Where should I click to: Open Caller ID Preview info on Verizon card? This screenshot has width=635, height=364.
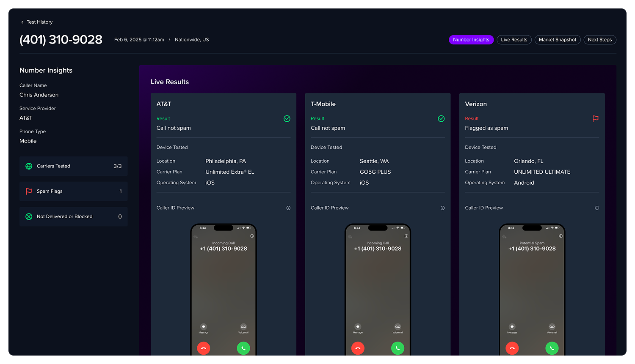(597, 208)
